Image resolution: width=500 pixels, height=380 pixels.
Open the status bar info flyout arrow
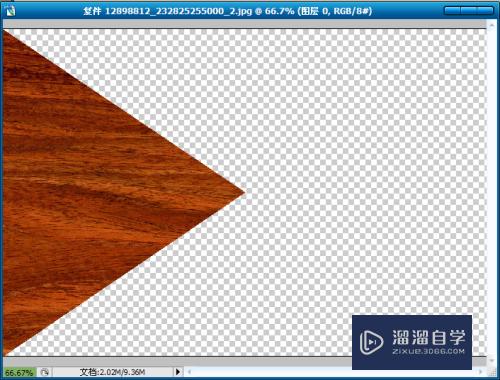click(x=178, y=371)
